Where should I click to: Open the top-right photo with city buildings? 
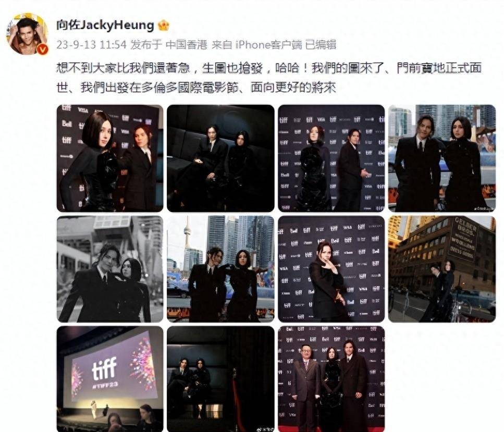(442, 158)
